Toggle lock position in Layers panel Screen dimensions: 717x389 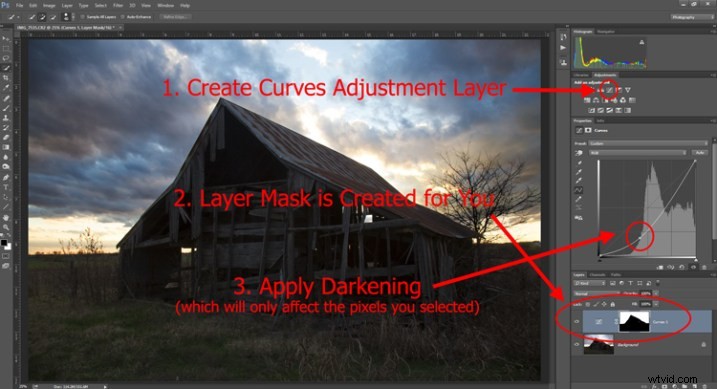(605, 304)
